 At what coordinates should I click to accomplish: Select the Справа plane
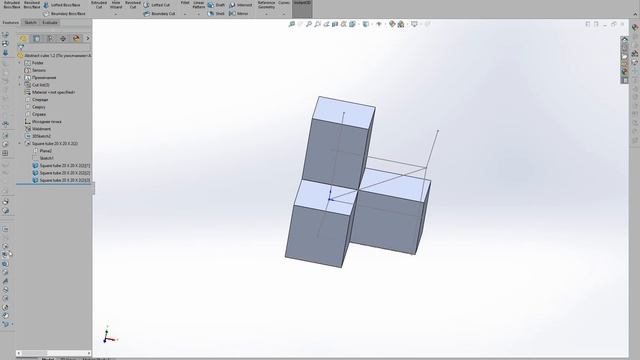[39, 114]
